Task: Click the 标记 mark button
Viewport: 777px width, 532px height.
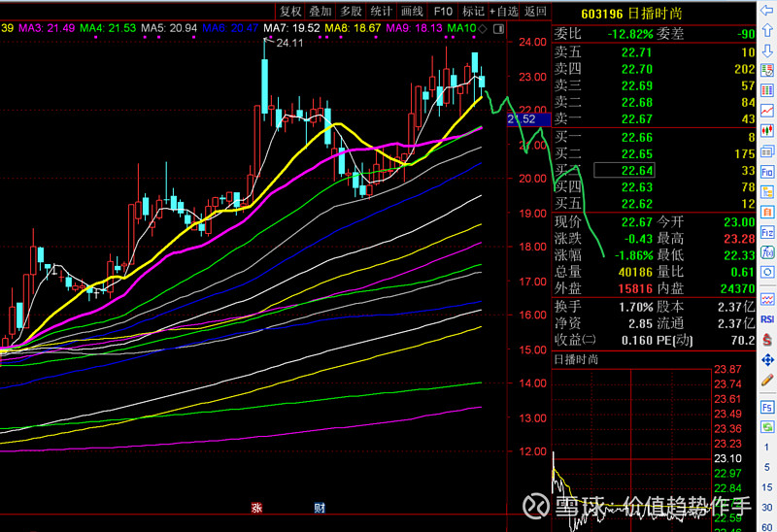Action: point(473,11)
